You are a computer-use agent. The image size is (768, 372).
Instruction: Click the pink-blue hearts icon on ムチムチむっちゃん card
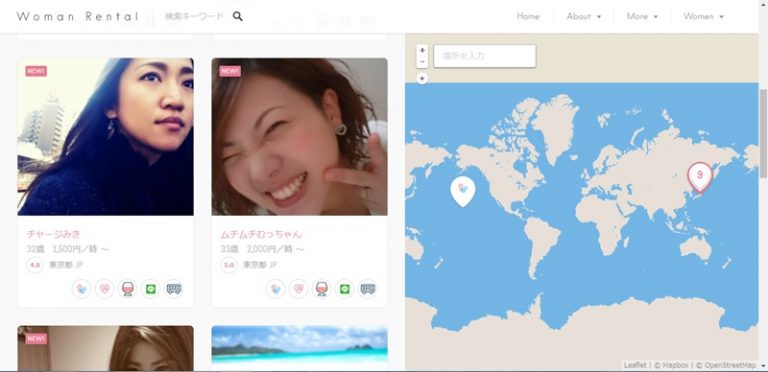pos(275,289)
